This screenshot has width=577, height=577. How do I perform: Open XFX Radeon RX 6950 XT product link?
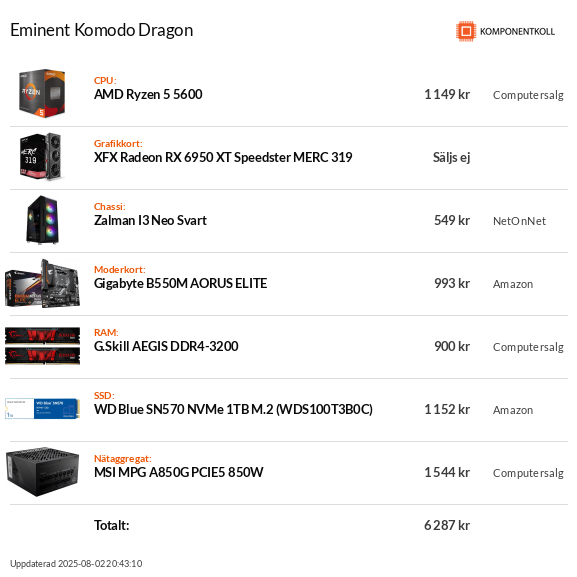coord(223,157)
